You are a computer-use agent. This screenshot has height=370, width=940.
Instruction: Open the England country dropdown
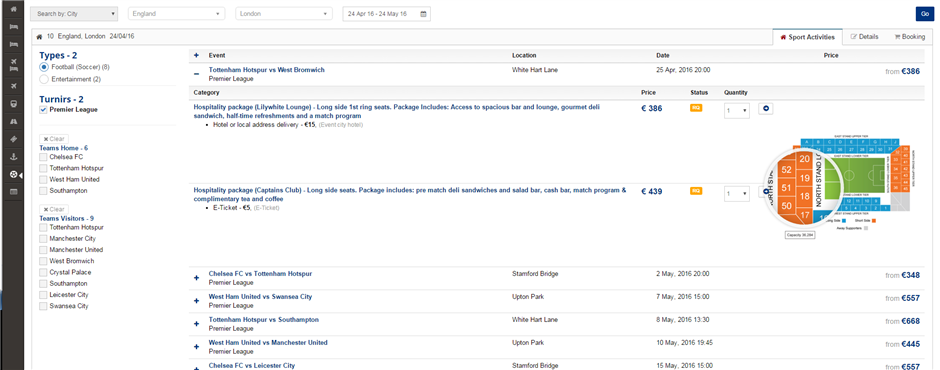click(x=176, y=13)
